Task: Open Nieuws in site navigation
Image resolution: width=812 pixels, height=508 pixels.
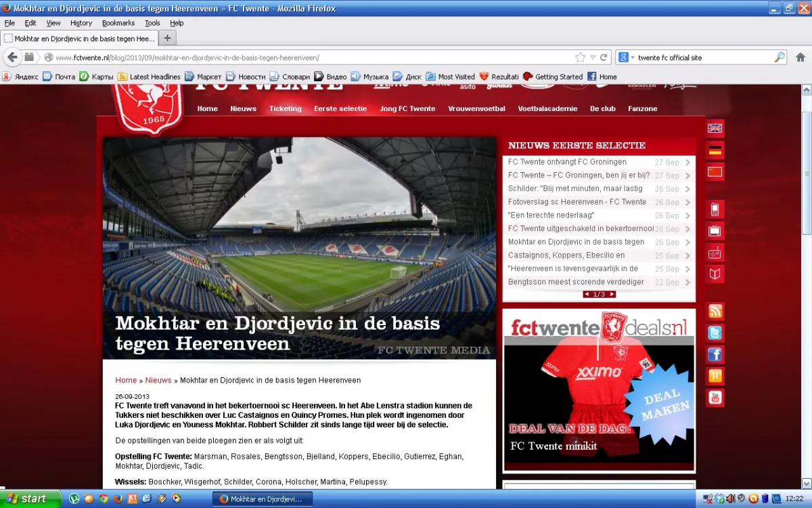Action: tap(243, 108)
